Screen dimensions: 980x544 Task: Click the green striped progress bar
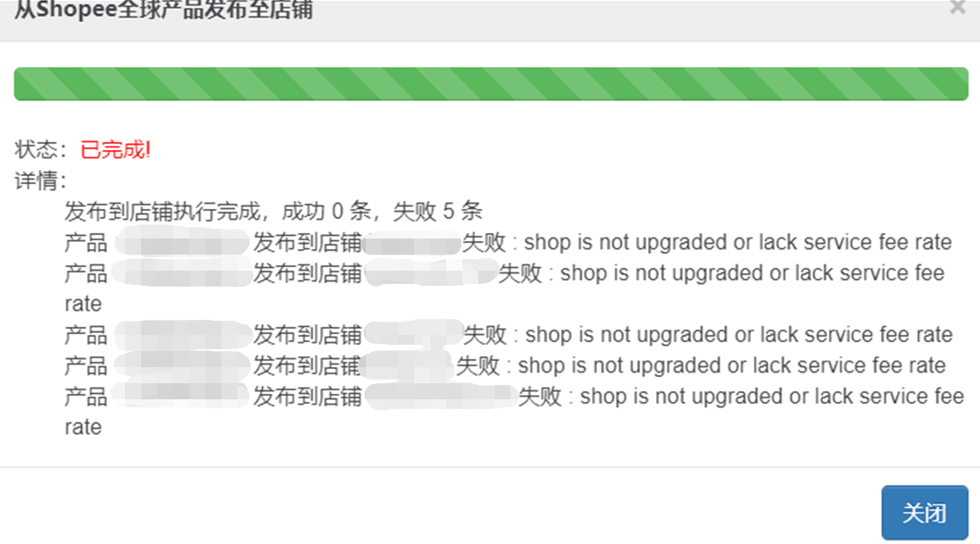[491, 84]
